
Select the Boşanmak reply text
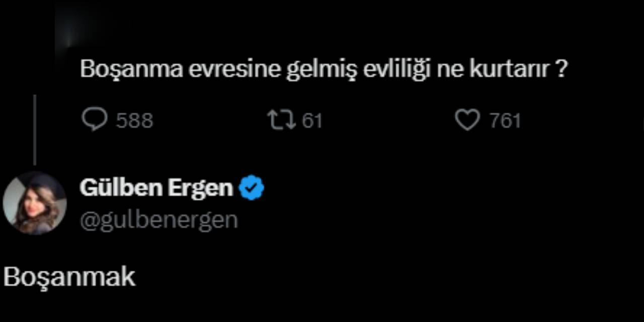coord(69,277)
